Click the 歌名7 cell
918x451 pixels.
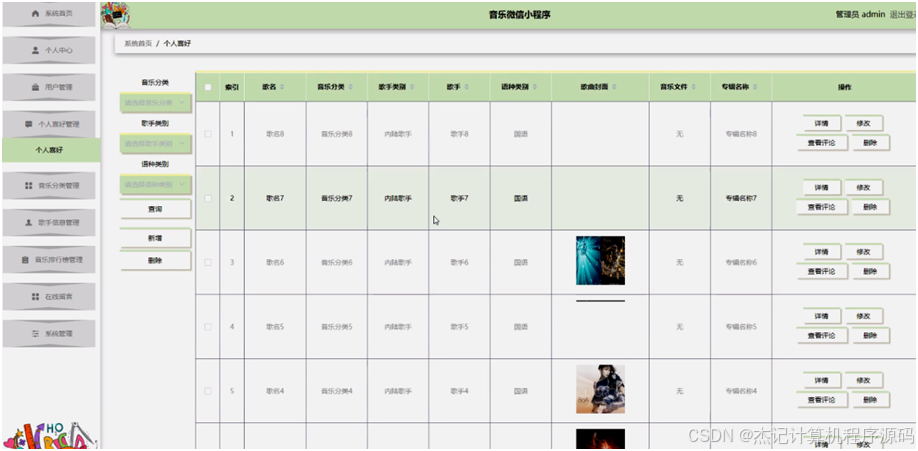click(275, 199)
